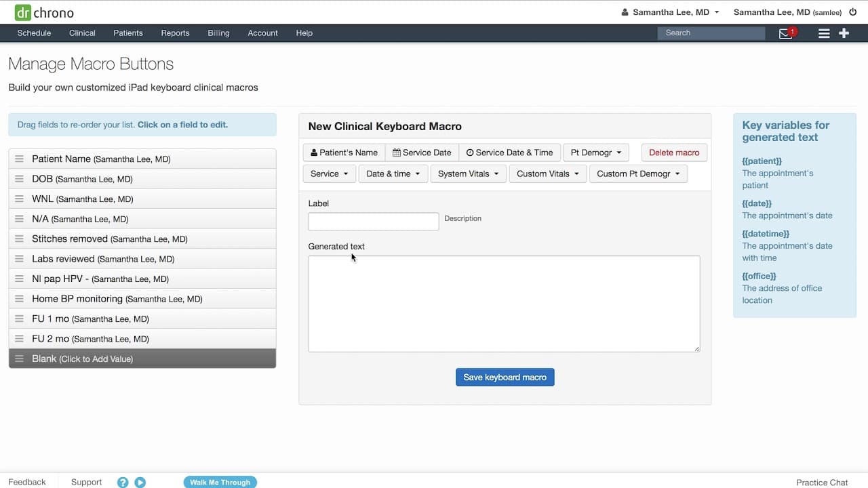This screenshot has width=868, height=488.
Task: Select the Nl pap HPV macro field
Action: coord(142,279)
